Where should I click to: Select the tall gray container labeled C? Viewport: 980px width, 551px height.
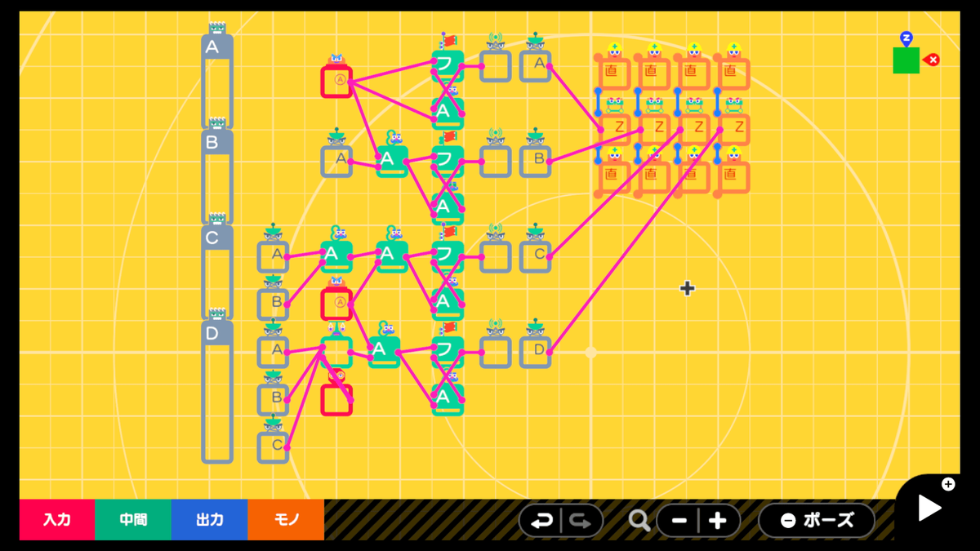pos(216,272)
